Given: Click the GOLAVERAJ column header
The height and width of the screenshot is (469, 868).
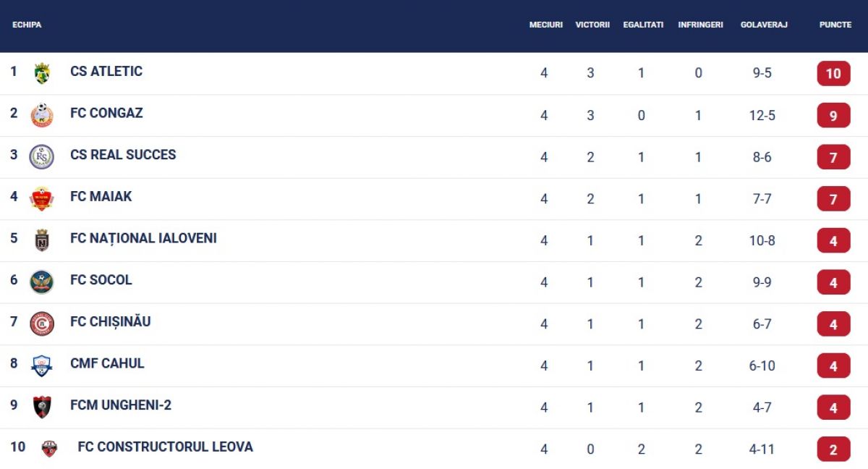Looking at the screenshot, I should 764,25.
